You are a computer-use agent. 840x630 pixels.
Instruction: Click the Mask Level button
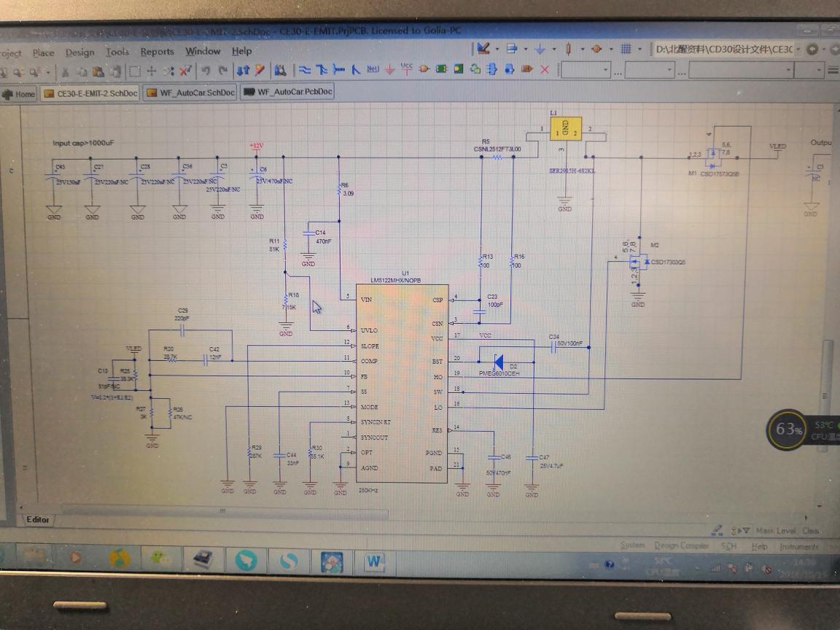(x=776, y=530)
